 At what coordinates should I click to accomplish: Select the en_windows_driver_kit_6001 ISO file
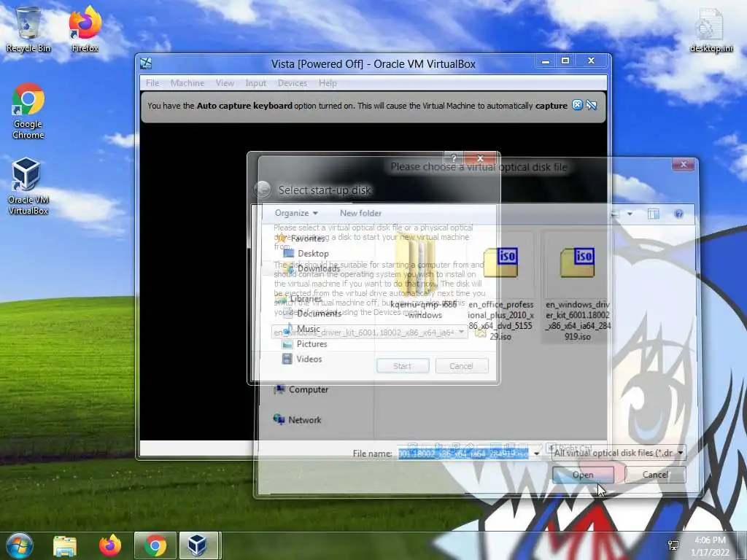(x=577, y=287)
